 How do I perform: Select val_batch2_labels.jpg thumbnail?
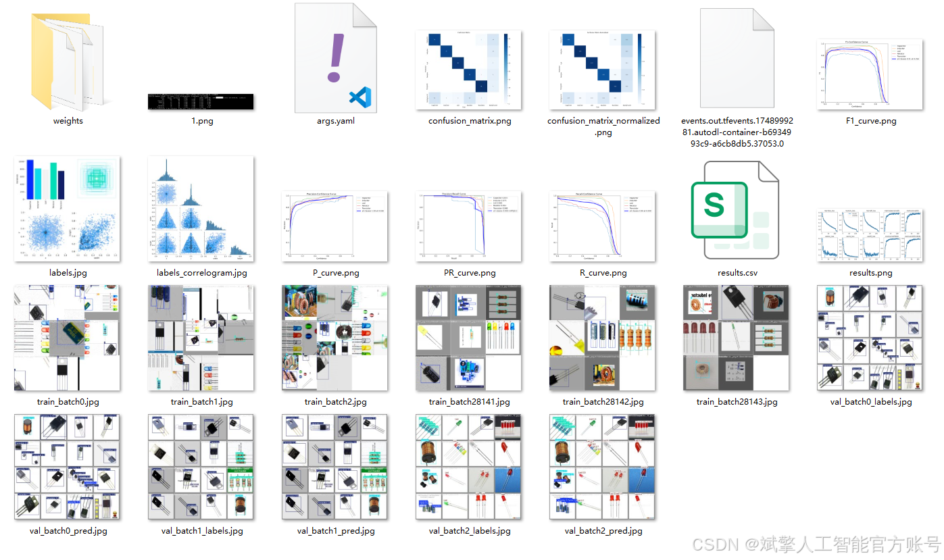(469, 467)
